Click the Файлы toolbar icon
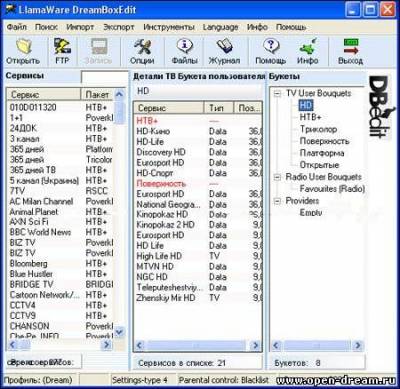Viewport: 400px width, 389px height. (x=185, y=47)
